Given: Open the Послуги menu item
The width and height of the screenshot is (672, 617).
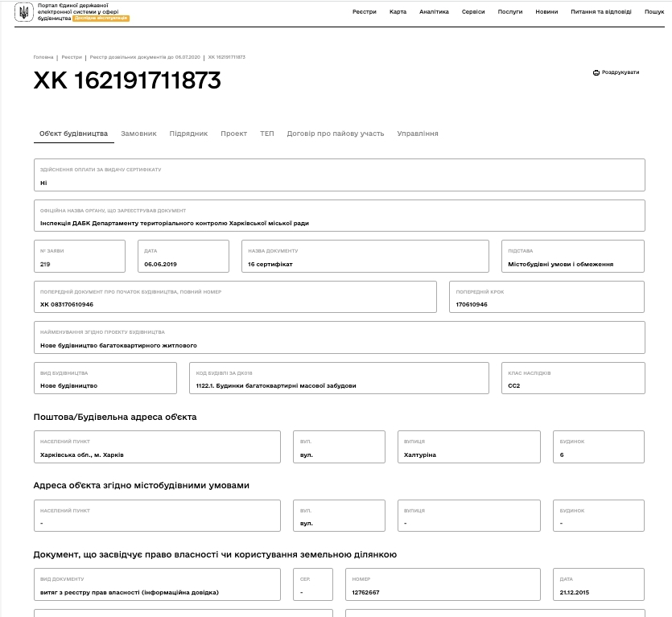Looking at the screenshot, I should coord(510,11).
